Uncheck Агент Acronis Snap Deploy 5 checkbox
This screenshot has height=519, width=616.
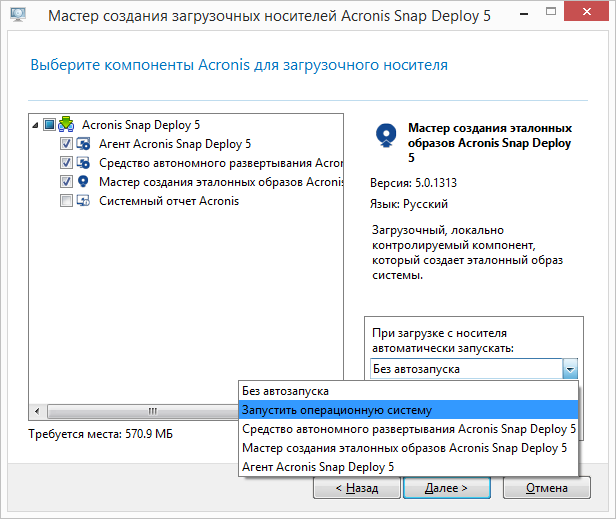(66, 144)
